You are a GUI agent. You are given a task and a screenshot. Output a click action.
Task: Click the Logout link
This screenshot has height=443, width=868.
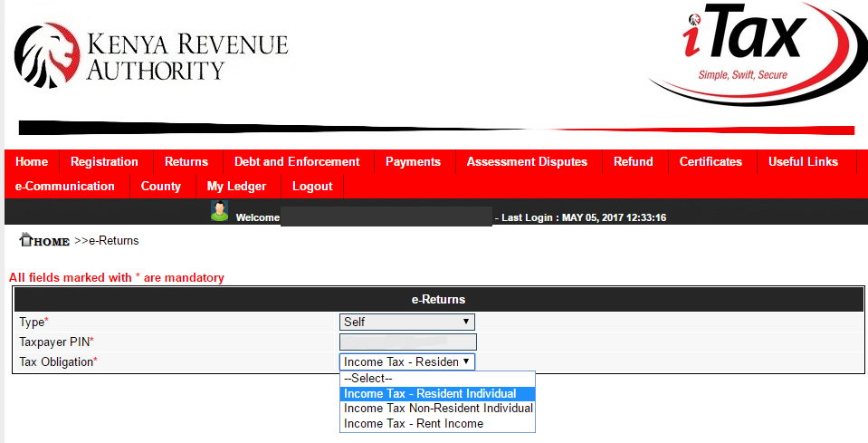click(x=312, y=187)
